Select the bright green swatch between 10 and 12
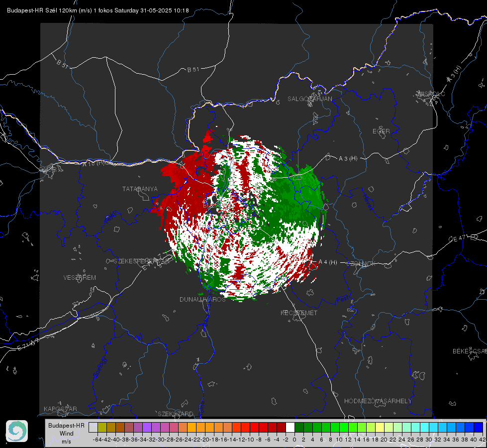Viewport: 487px width, 448px height. point(344,428)
